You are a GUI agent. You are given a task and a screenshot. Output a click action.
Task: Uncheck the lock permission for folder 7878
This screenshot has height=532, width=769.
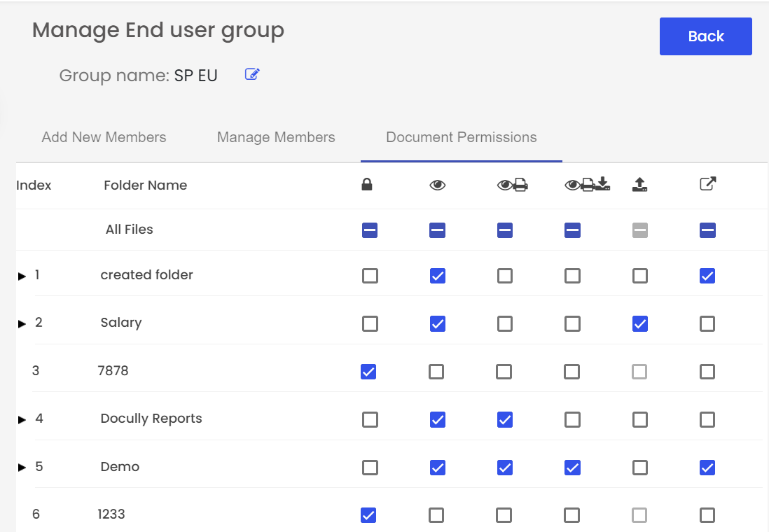(368, 372)
